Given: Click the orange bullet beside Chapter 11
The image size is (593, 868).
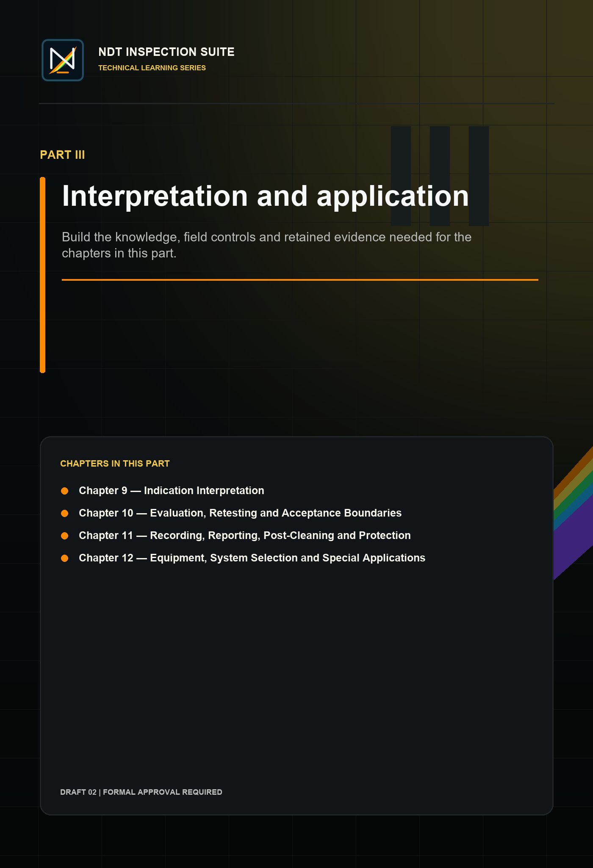Looking at the screenshot, I should click(65, 536).
